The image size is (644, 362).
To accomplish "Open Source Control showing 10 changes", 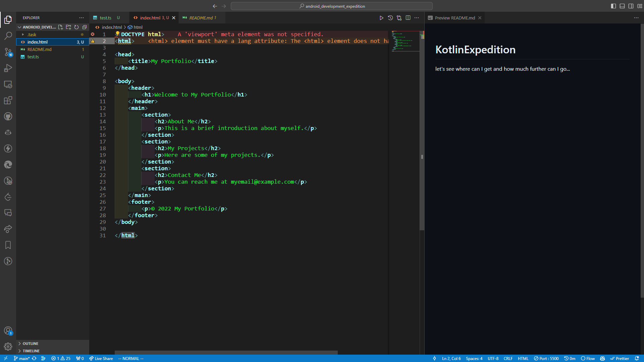I will pyautogui.click(x=8, y=52).
